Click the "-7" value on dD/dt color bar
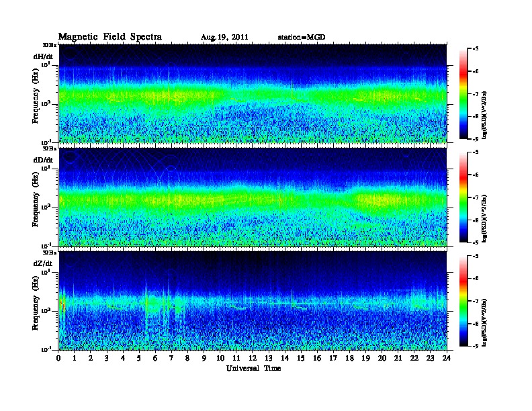The width and height of the screenshot is (532, 411). (476, 197)
